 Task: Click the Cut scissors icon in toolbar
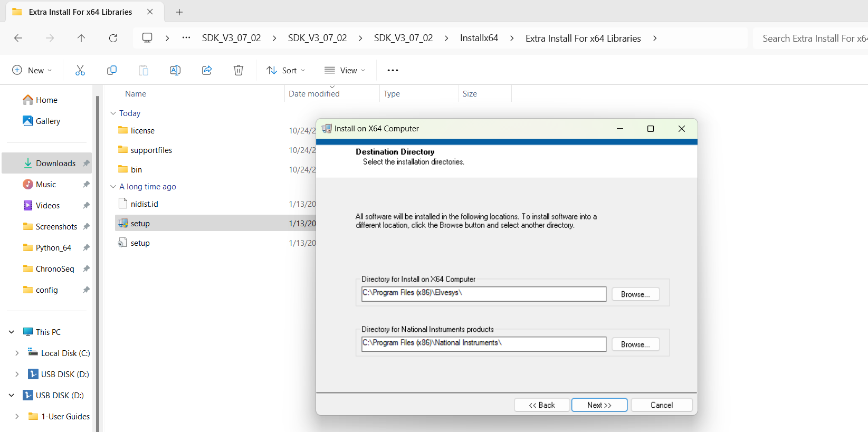[x=80, y=70]
